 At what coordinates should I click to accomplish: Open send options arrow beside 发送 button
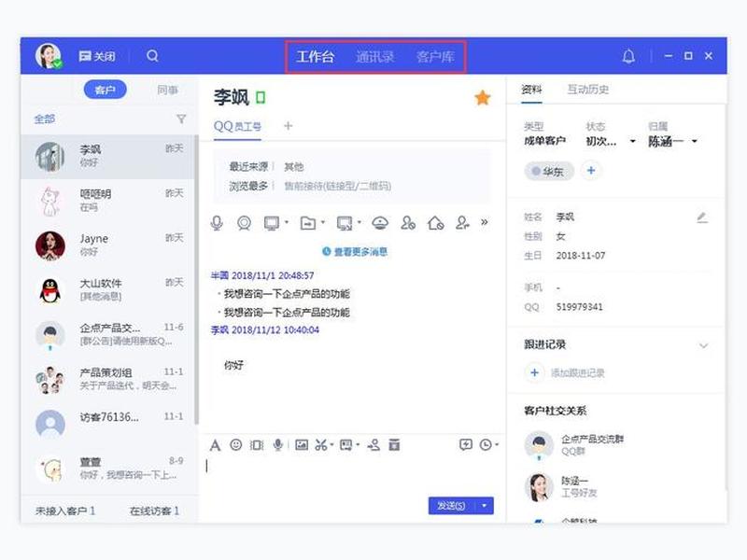click(x=484, y=506)
